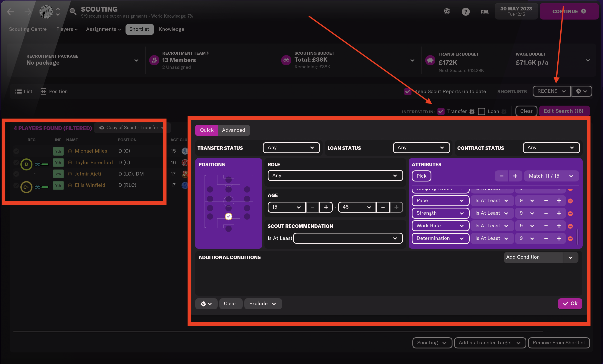Viewport: 603px width, 364px height.
Task: Click the scouting budget binoculars icon
Action: coord(286,60)
